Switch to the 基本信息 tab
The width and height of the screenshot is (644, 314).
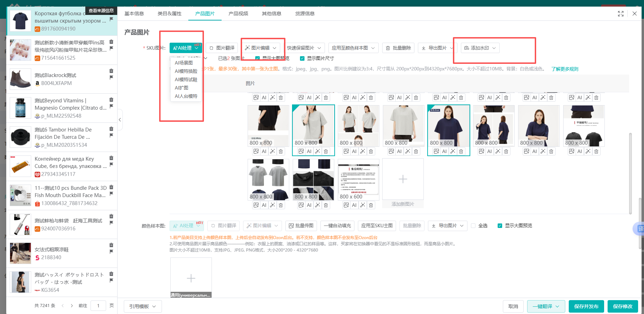(134, 14)
